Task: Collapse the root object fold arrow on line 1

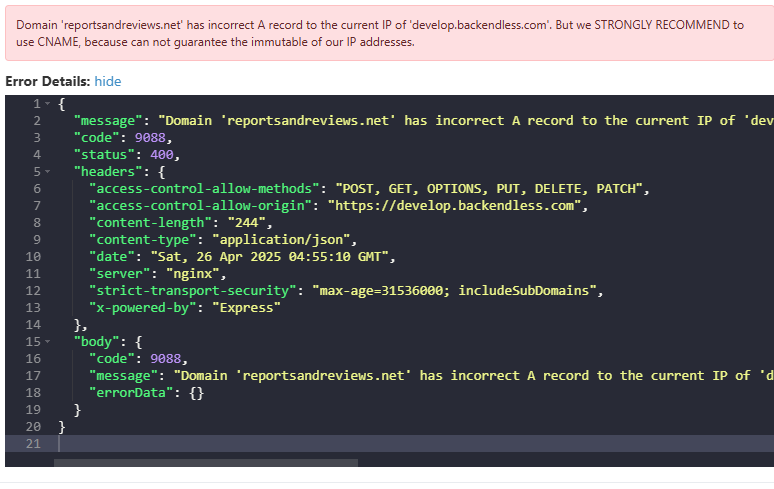Action: click(48, 104)
